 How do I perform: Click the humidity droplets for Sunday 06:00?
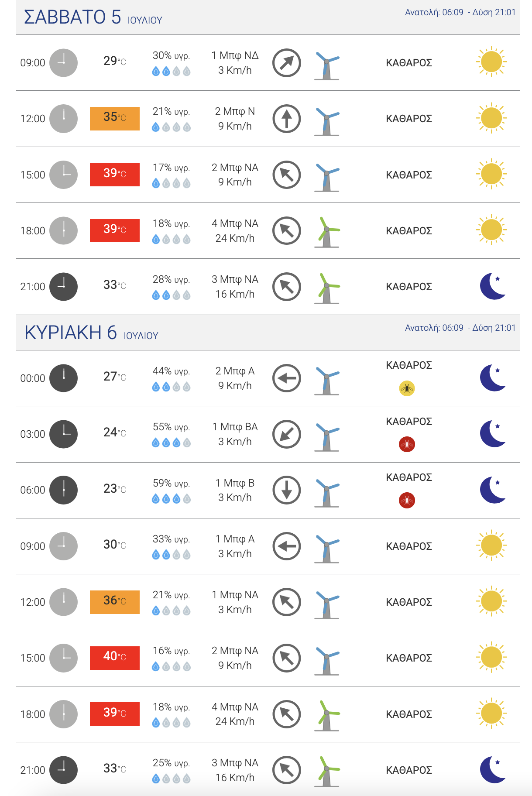pyautogui.click(x=171, y=499)
